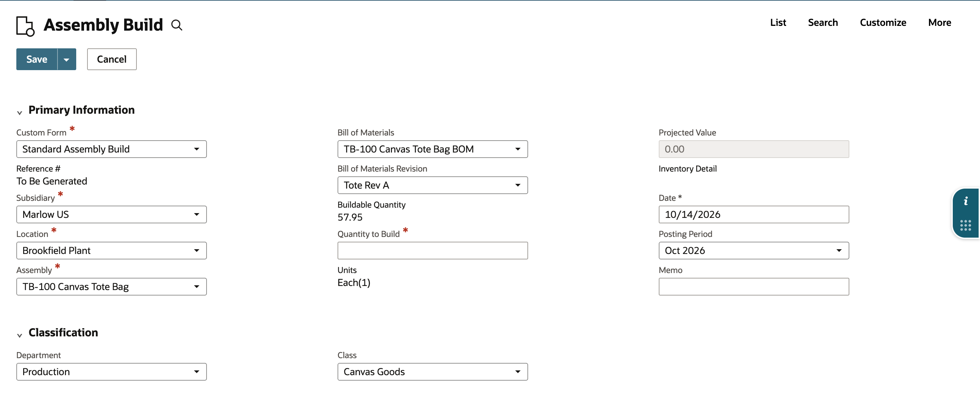
Task: Open the grid dots side panel icon
Action: click(966, 225)
